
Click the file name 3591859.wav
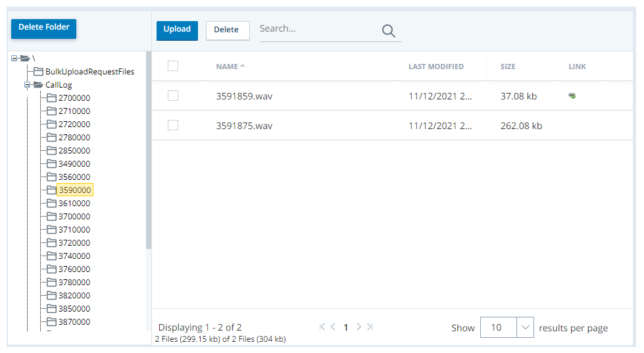click(244, 96)
